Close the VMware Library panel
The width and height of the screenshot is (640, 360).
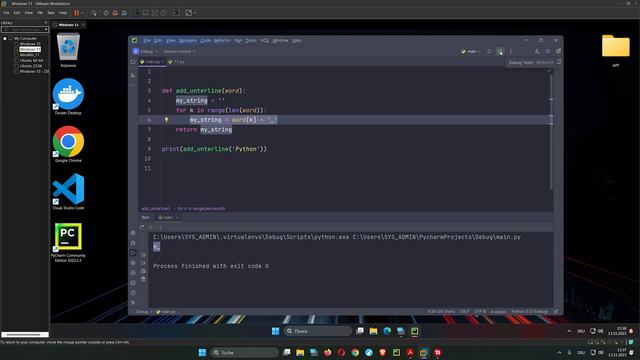46,23
